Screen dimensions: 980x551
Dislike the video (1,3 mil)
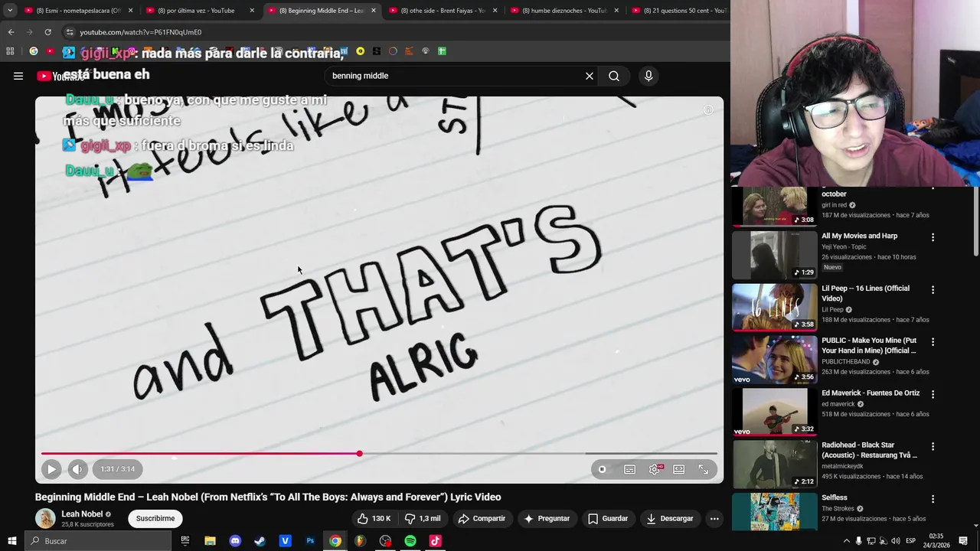(422, 519)
